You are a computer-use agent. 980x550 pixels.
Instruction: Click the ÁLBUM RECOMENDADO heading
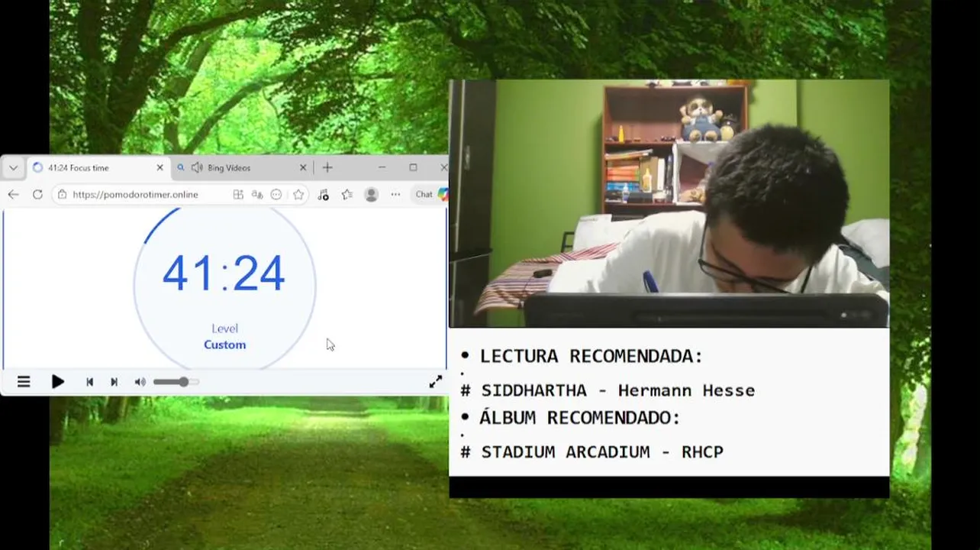[x=579, y=418]
